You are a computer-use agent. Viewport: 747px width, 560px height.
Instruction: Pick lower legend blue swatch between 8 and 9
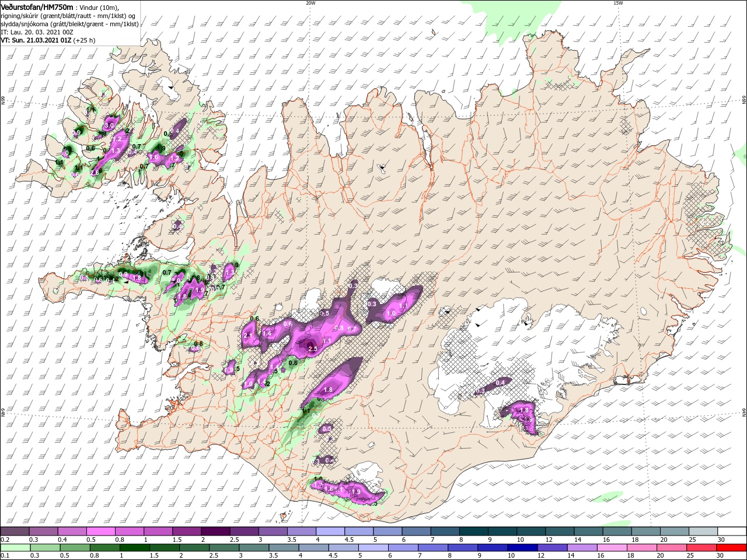click(x=463, y=548)
